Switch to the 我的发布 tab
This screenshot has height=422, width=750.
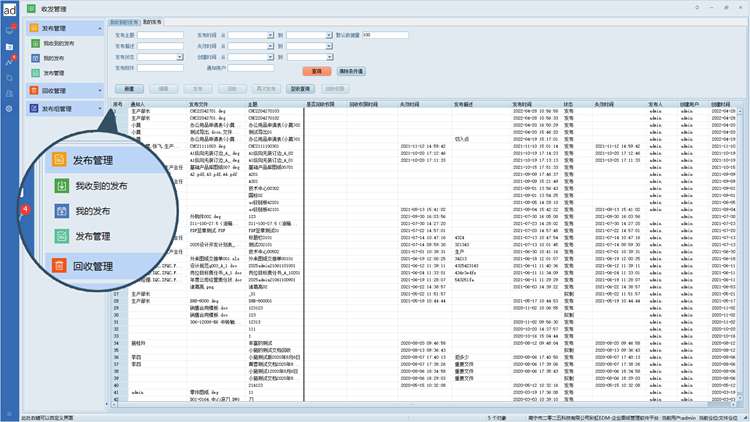coord(153,21)
